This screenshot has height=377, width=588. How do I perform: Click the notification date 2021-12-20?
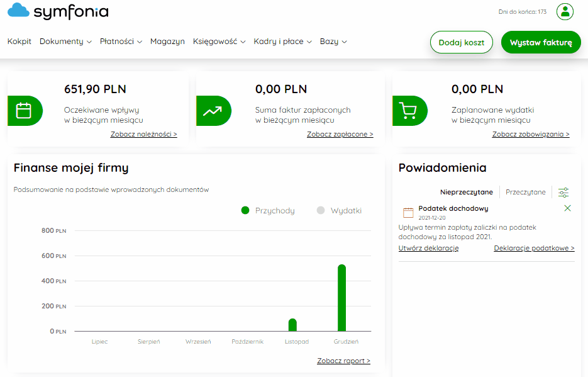432,218
